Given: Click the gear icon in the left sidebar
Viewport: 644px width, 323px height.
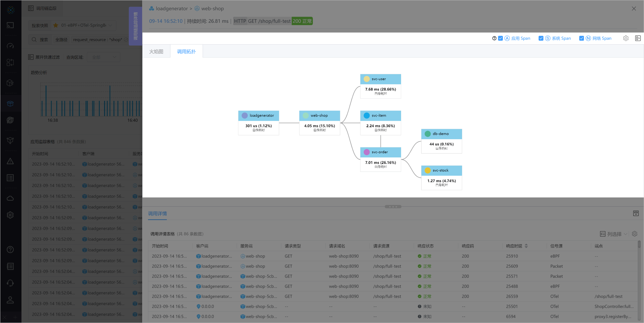Looking at the screenshot, I should point(10,215).
